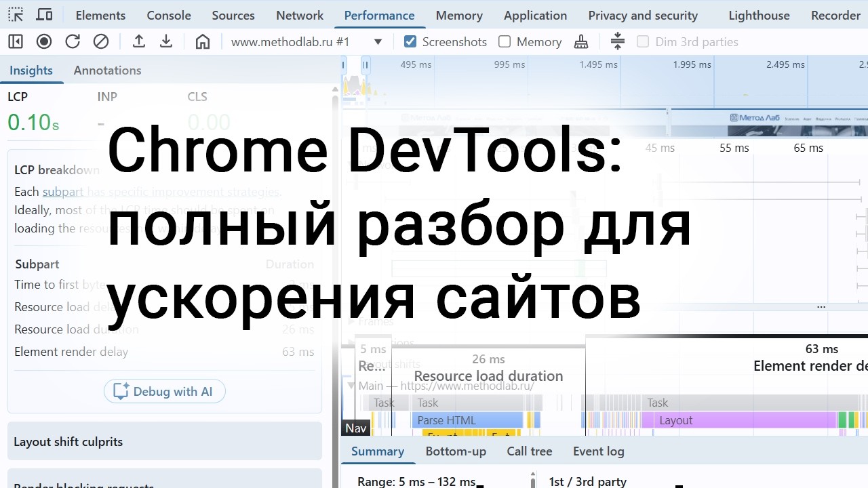This screenshot has width=868, height=488.
Task: Click the upload trace icon
Action: [x=139, y=41]
